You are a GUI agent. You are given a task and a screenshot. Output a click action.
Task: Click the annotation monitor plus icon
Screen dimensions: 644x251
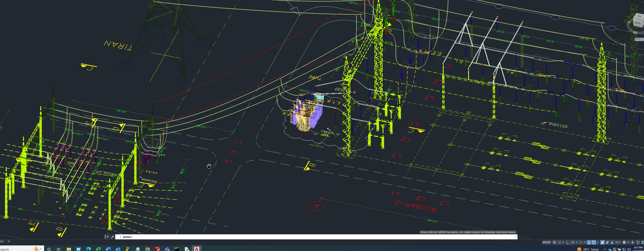click(x=633, y=242)
